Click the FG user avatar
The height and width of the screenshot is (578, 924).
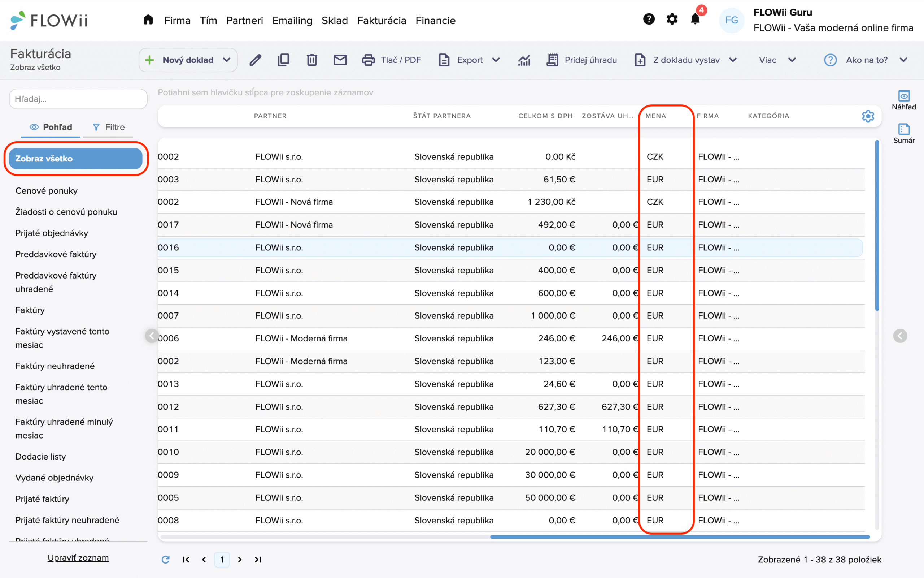pyautogui.click(x=731, y=20)
